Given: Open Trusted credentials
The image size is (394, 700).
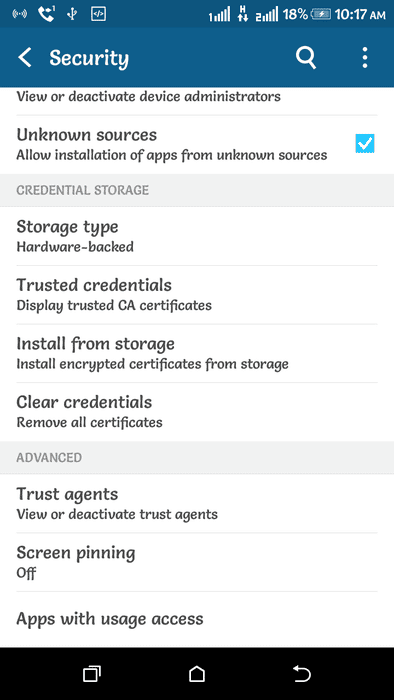Looking at the screenshot, I should tap(197, 295).
